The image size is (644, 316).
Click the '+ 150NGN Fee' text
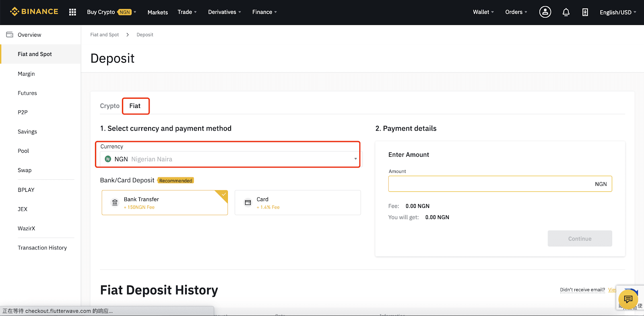[x=139, y=207]
